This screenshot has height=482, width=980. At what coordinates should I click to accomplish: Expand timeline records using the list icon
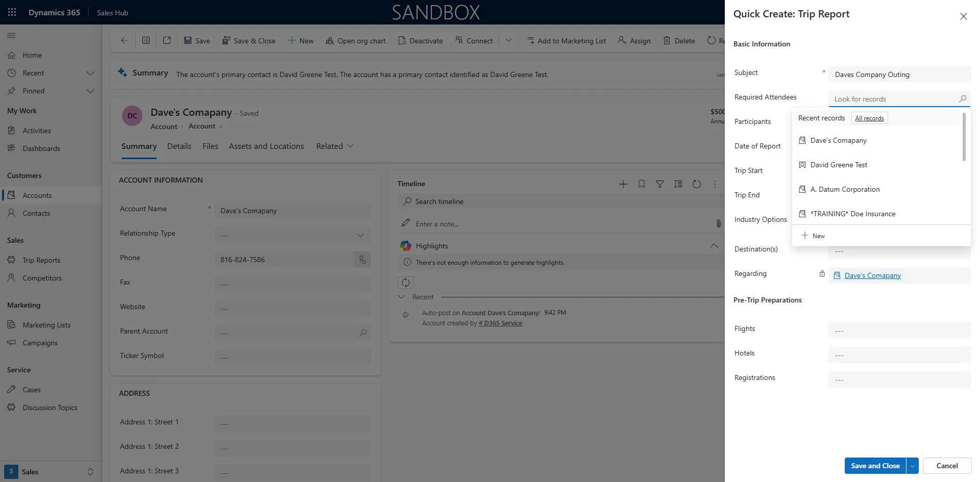tap(678, 184)
